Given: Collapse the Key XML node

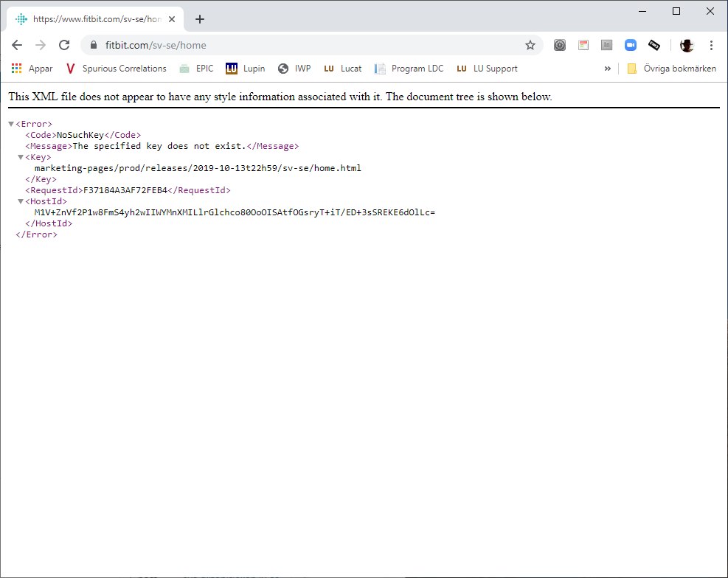Looking at the screenshot, I should 21,157.
